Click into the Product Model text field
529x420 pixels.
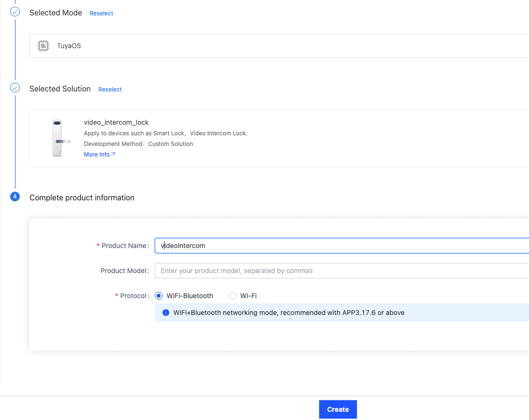[338, 271]
